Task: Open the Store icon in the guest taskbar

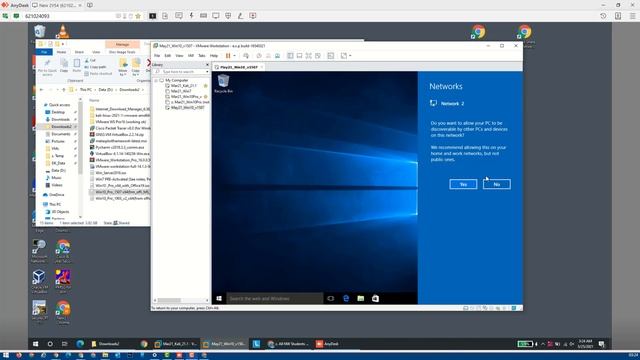Action: click(x=375, y=299)
